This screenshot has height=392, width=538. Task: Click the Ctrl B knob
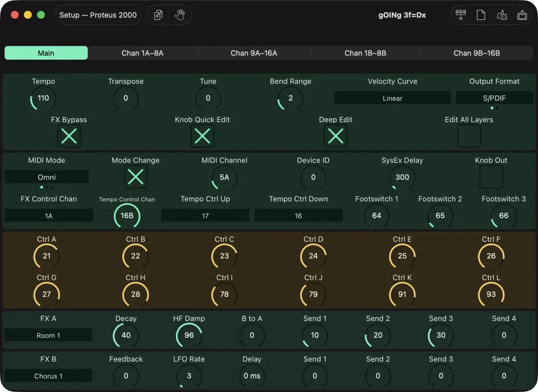coord(135,256)
